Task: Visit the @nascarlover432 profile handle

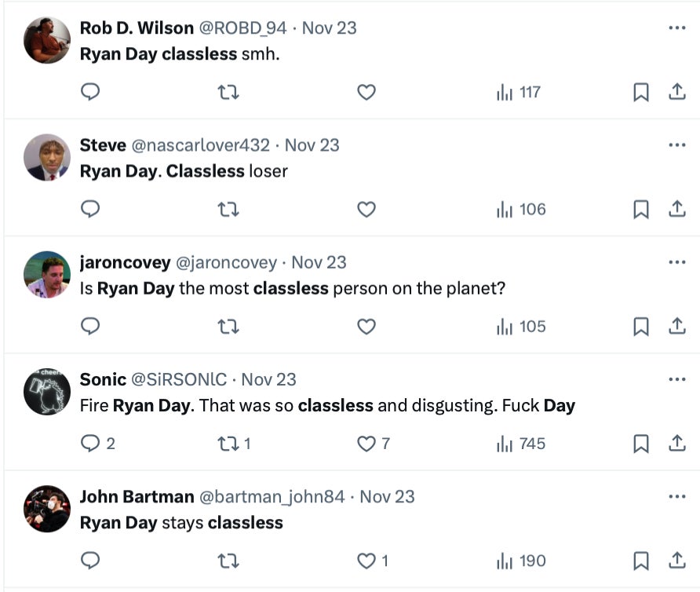Action: click(x=199, y=145)
